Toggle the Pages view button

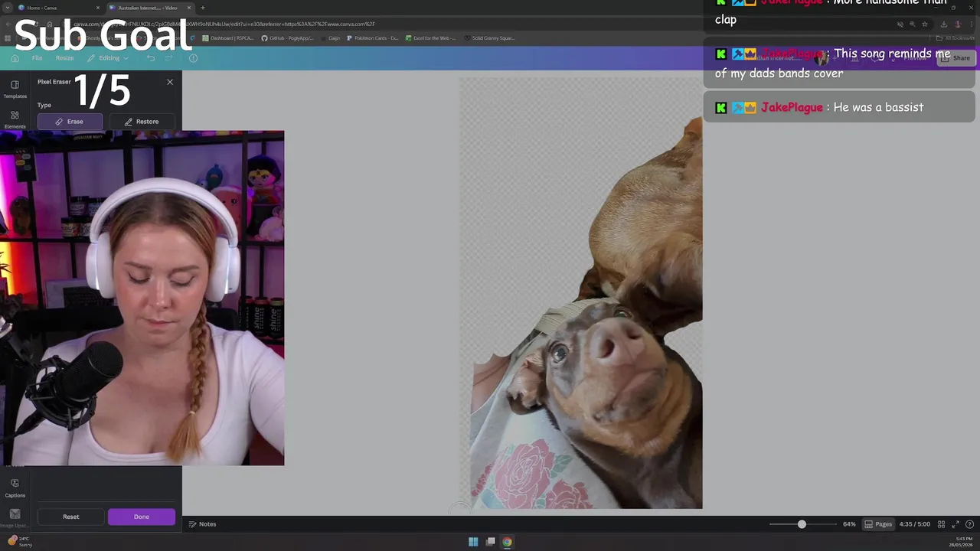(878, 524)
